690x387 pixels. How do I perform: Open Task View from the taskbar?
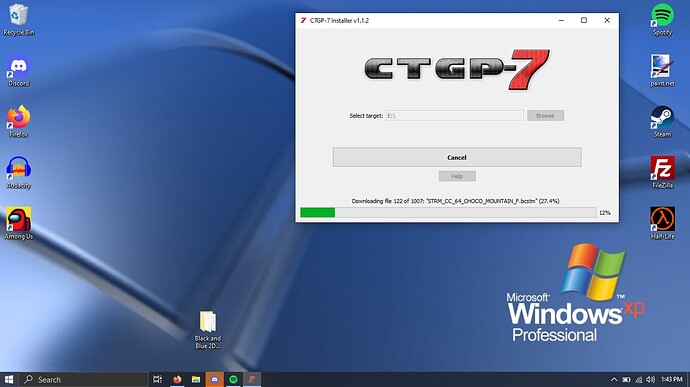[157, 380]
